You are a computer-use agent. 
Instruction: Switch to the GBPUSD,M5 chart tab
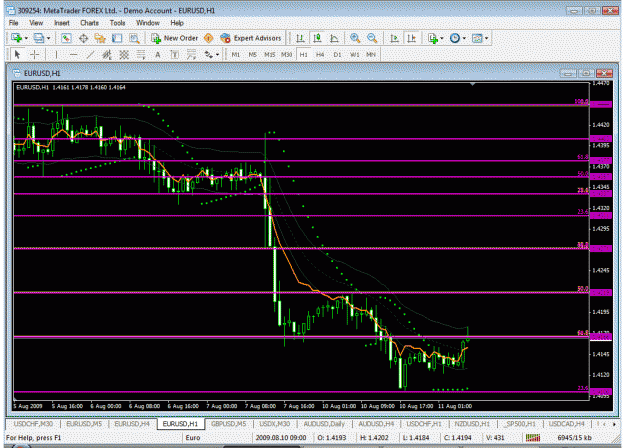[228, 424]
